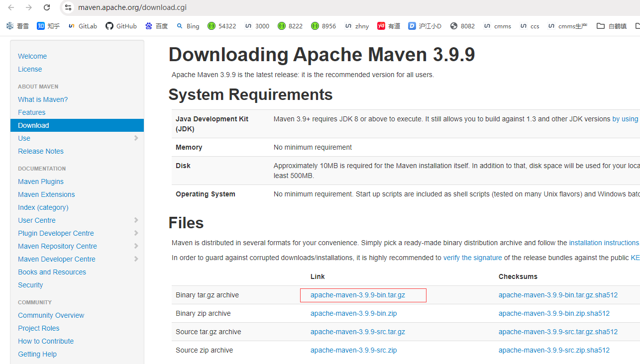640x364 pixels.
Task: Download apache-maven-3.9.9-src.zip
Action: point(354,350)
